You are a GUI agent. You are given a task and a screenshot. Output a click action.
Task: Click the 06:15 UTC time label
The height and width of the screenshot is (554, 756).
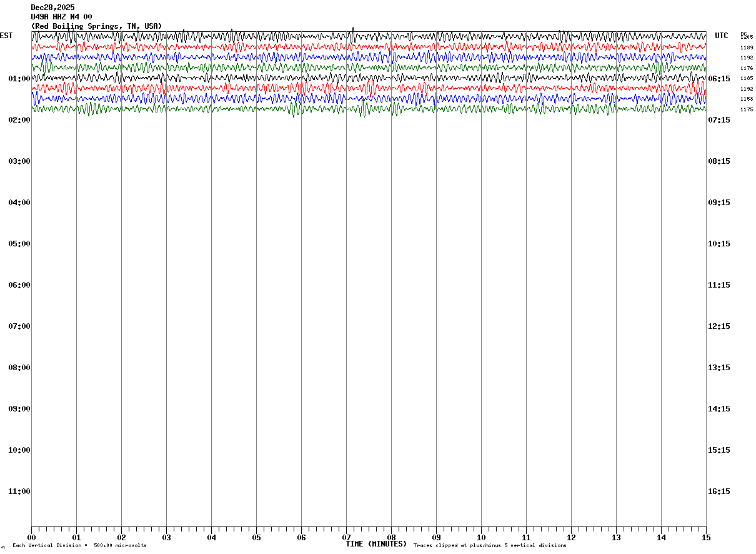point(719,79)
